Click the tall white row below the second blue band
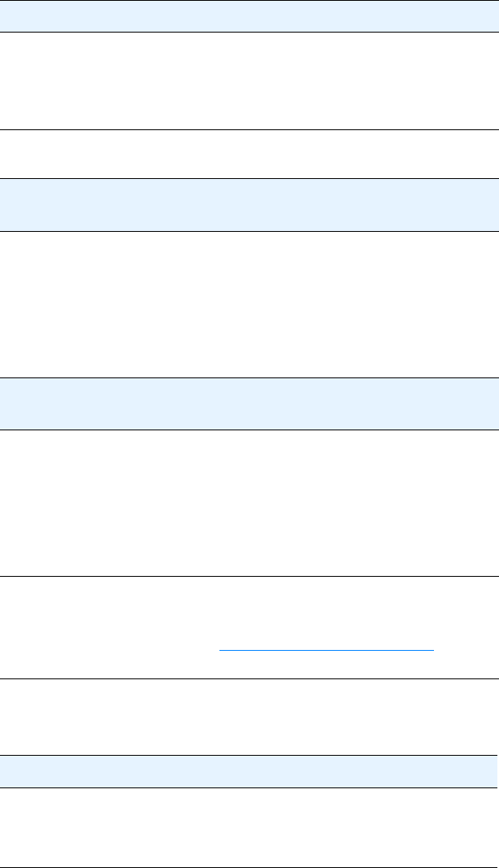The width and height of the screenshot is (499, 868). tap(249, 304)
